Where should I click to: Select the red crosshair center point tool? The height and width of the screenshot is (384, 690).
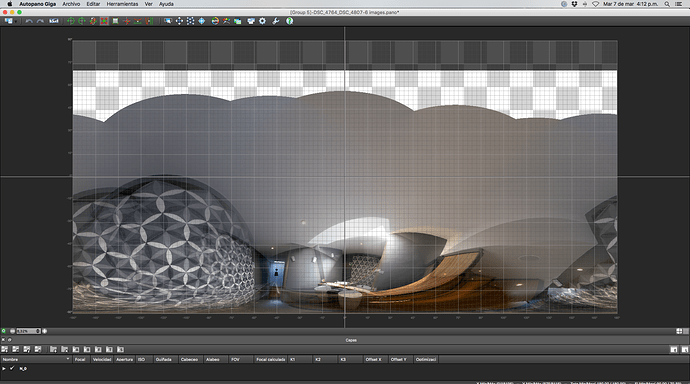pyautogui.click(x=126, y=21)
